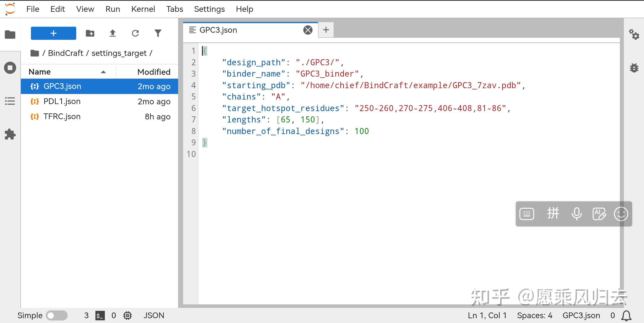644x323 pixels.
Task: Open the JSON language mode selector
Action: click(x=154, y=315)
